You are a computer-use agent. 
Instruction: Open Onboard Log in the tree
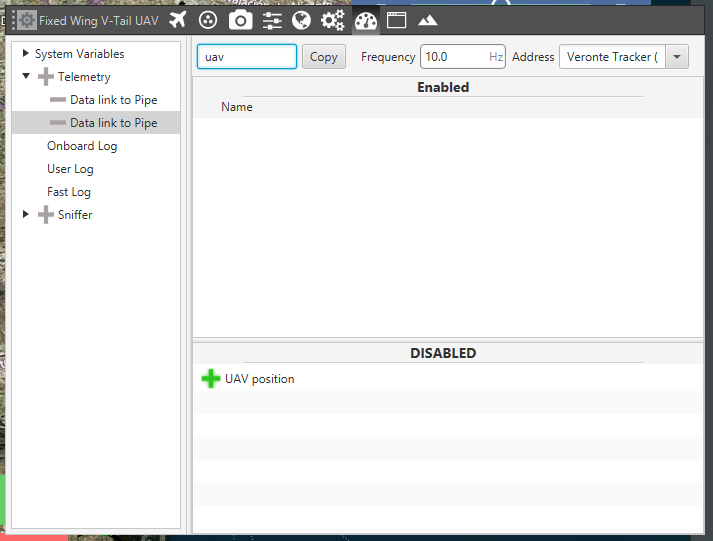point(82,146)
